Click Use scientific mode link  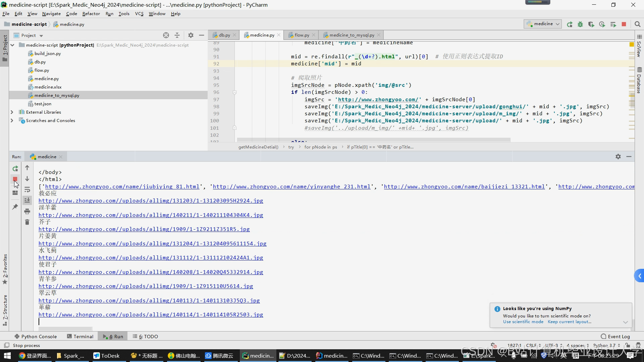click(523, 322)
